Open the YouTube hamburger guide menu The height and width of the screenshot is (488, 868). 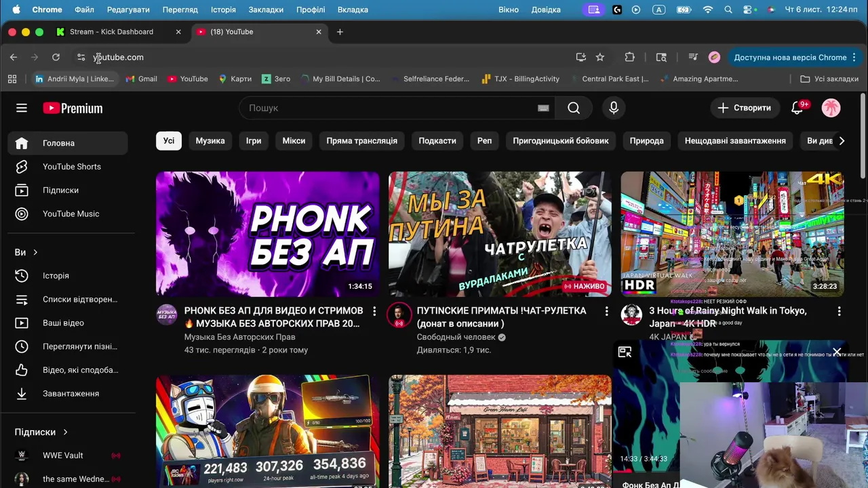[x=22, y=108]
